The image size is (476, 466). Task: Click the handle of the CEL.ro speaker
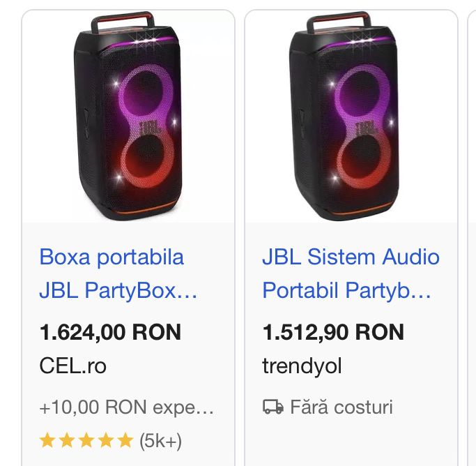pyautogui.click(x=127, y=20)
